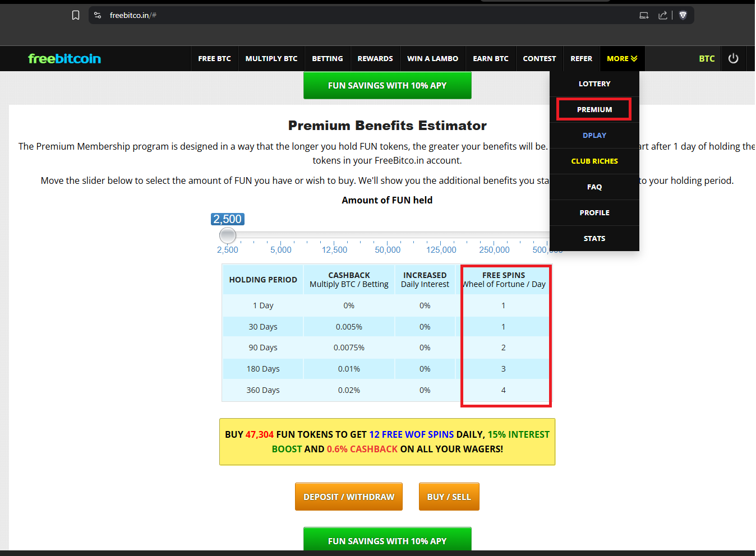756x556 pixels.
Task: Click the 30 Days row label
Action: point(263,327)
